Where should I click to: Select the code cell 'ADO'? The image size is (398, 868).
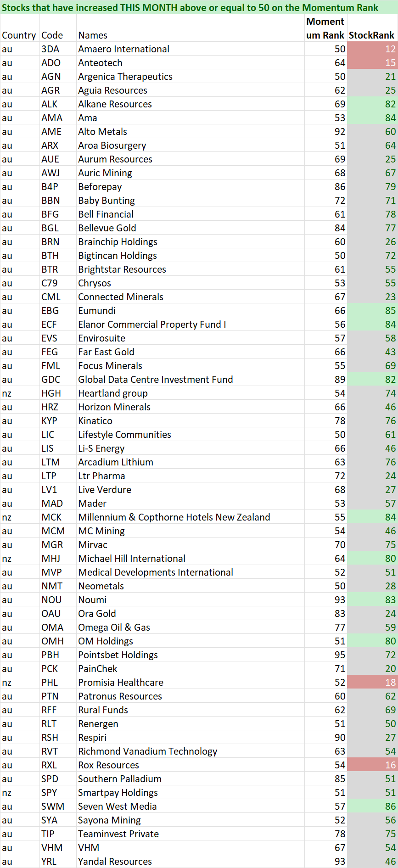(x=58, y=62)
